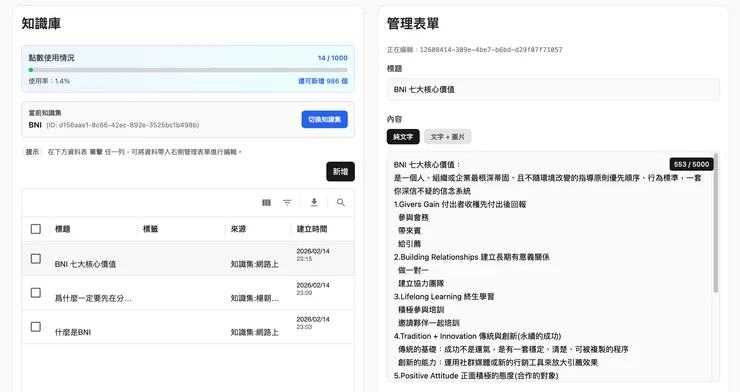
Task: Check the box for 什麼是BNI row
Action: pos(35,326)
